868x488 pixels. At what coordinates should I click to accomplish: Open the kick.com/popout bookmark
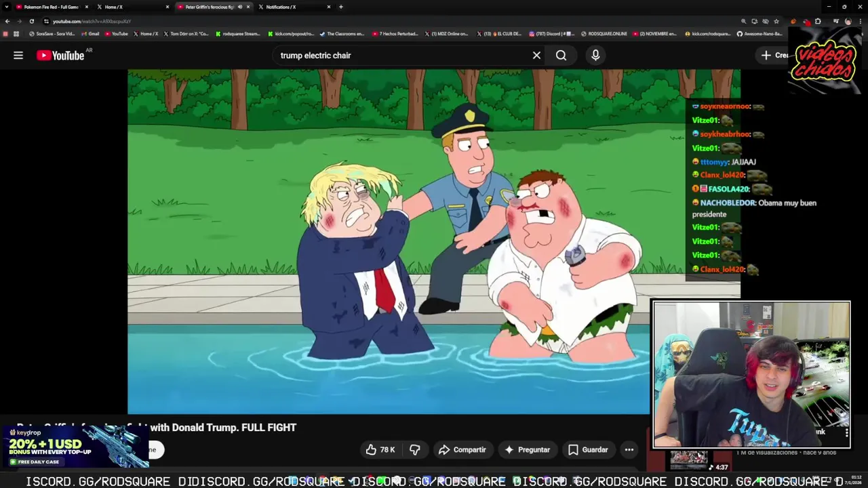(292, 34)
